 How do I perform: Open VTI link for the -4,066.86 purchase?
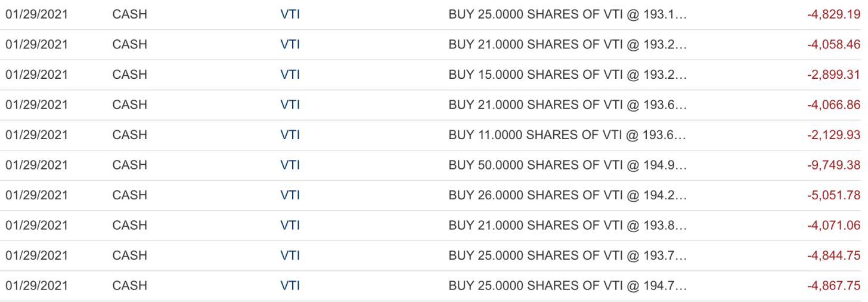(290, 104)
